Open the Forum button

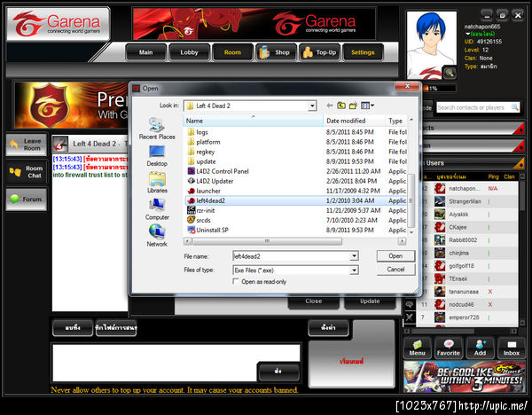click(26, 200)
